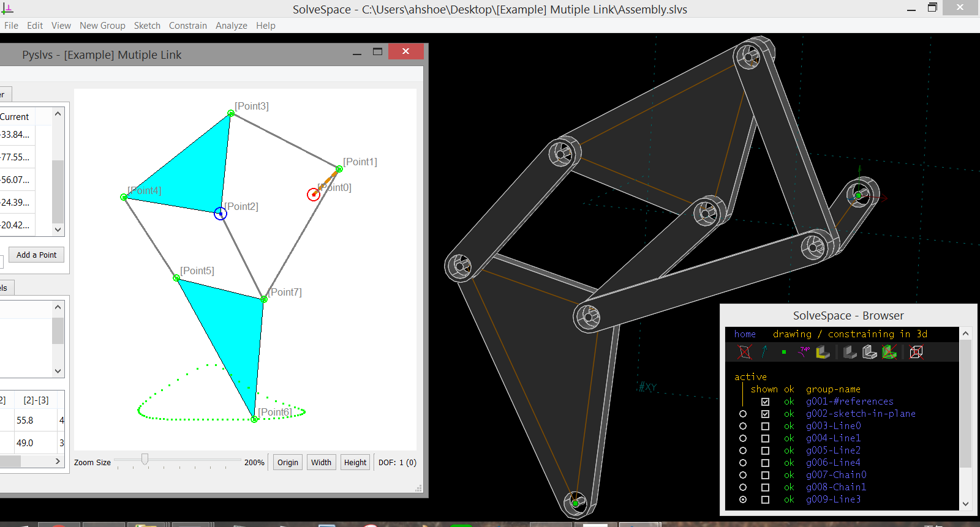Screen dimensions: 980x527
Task: Toggle shaded solid model icon
Action: [x=850, y=352]
